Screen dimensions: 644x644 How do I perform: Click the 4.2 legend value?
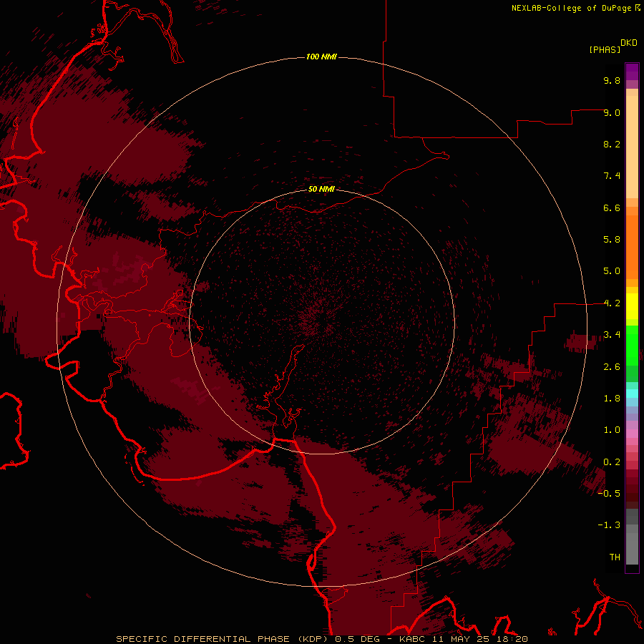coord(612,303)
